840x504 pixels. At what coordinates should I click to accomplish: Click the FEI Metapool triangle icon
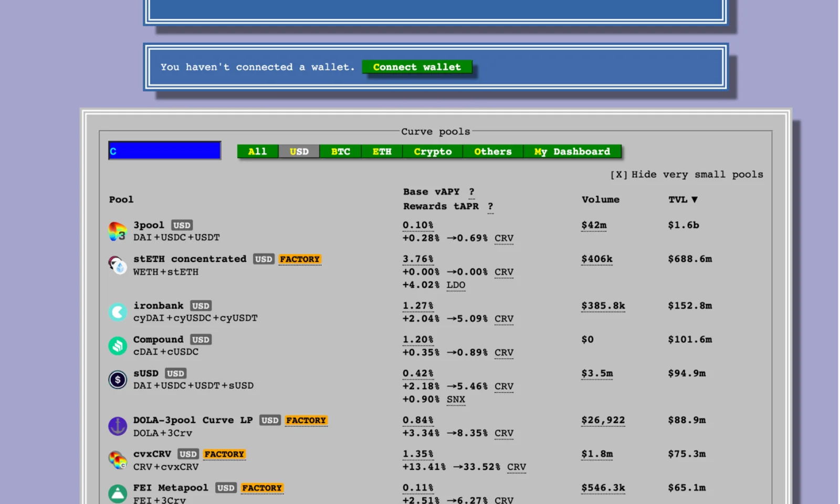118,493
